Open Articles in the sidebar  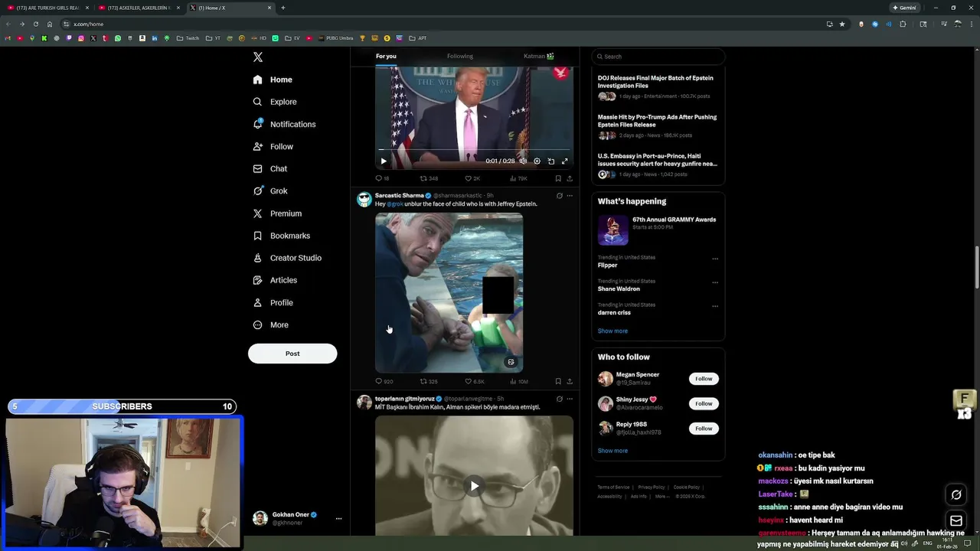pos(275,280)
